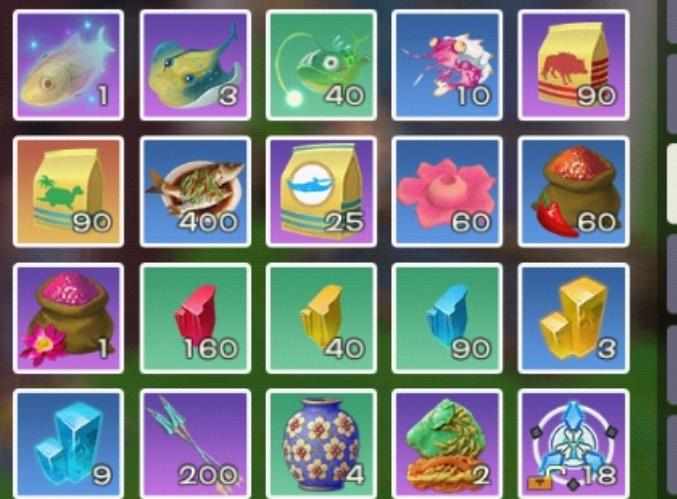The width and height of the screenshot is (677, 499).
Task: Select the small blue crystal shard
Action: [x=447, y=318]
